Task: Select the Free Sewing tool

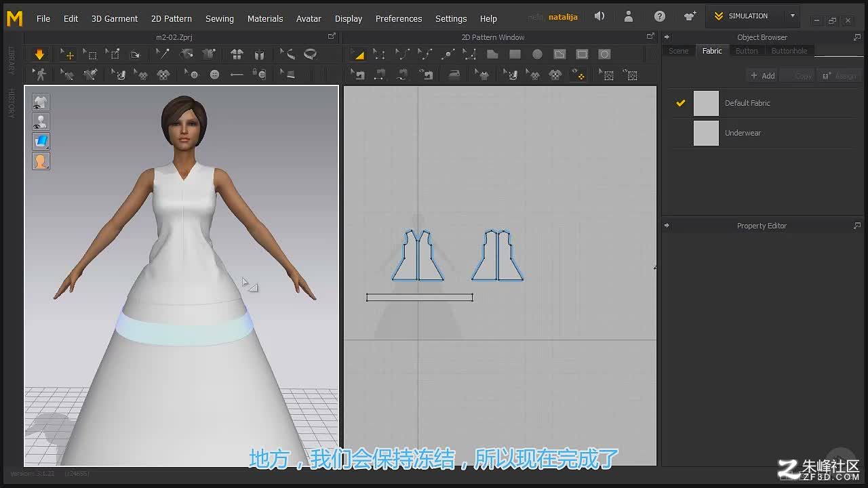Action: coord(402,75)
